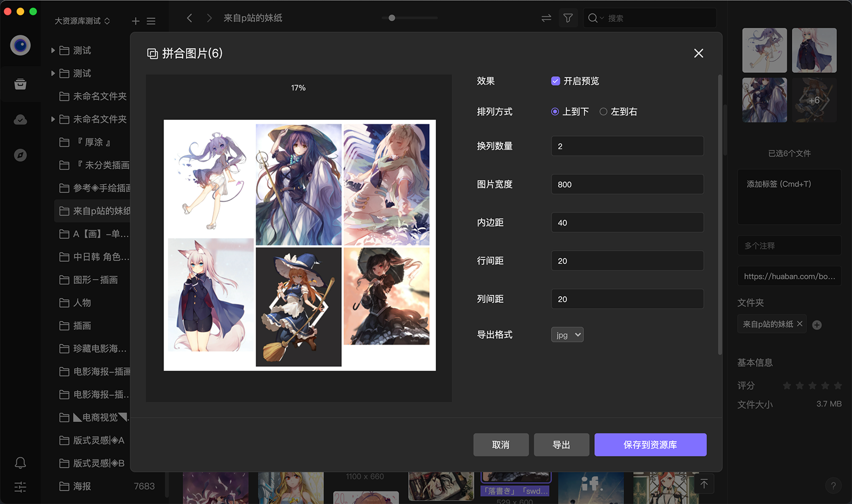Screen dimensions: 852x504
Task: Click the dialog's vertical scrollbar
Action: pos(720,214)
